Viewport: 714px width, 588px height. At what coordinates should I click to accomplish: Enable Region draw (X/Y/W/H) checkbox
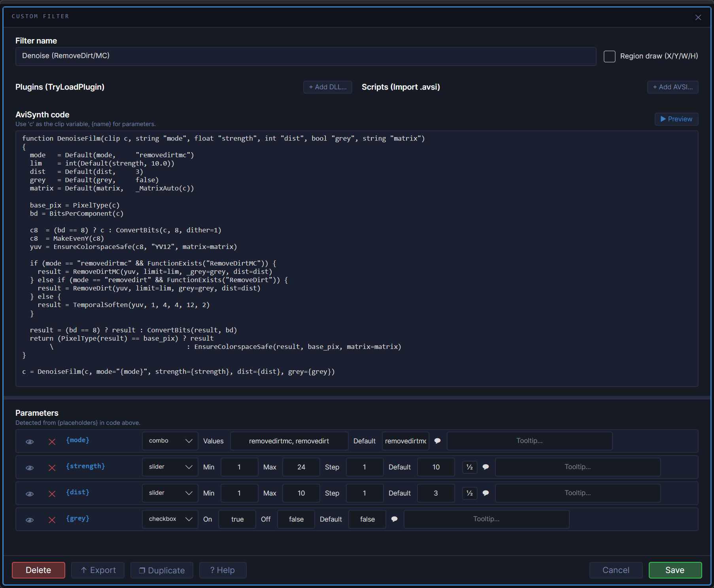(x=609, y=56)
